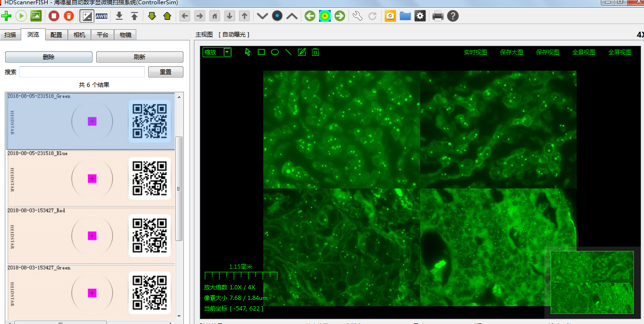Select the 2018-08-05-231518_Blue slide entry
Screen dimensions: 644x324
coord(90,178)
